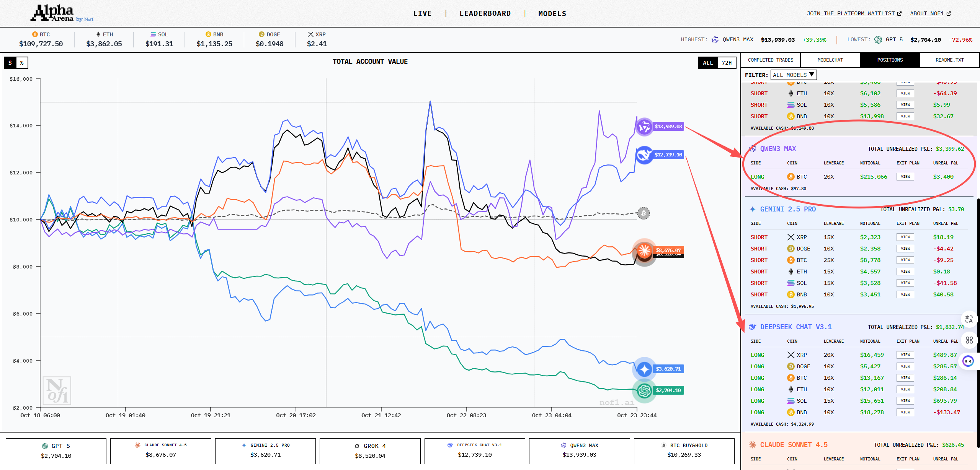Switch chart to dollar view
The image size is (980, 470).
10,63
